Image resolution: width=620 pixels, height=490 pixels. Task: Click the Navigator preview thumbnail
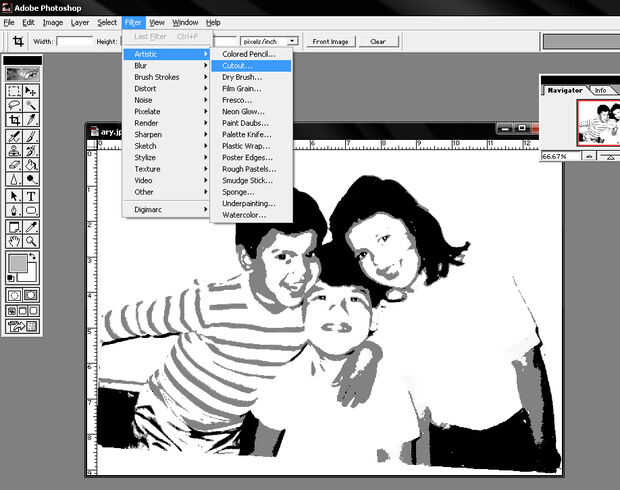click(599, 123)
